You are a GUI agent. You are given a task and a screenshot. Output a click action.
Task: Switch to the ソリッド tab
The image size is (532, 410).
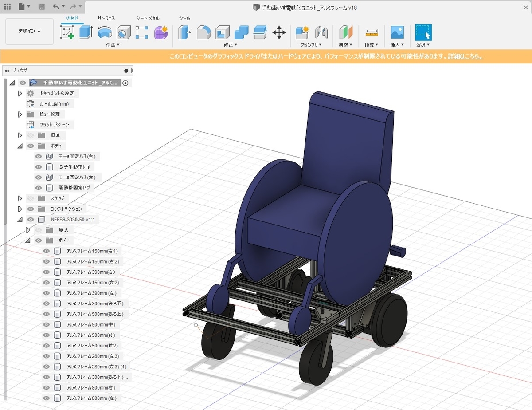point(72,18)
